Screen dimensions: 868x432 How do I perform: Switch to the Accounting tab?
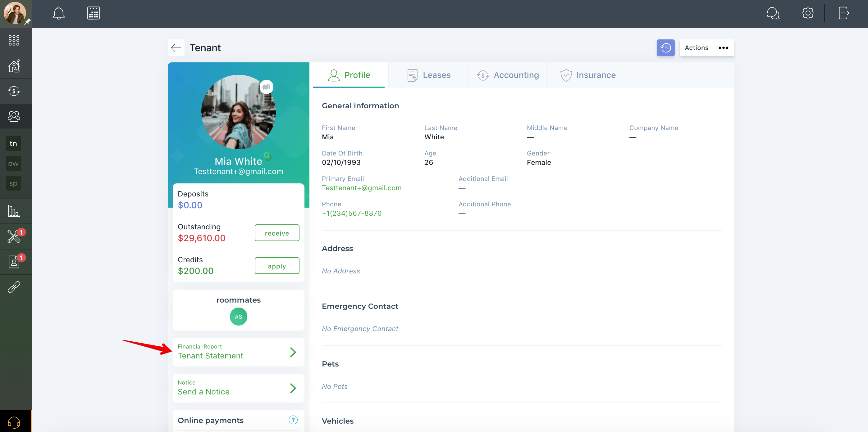[x=508, y=75]
